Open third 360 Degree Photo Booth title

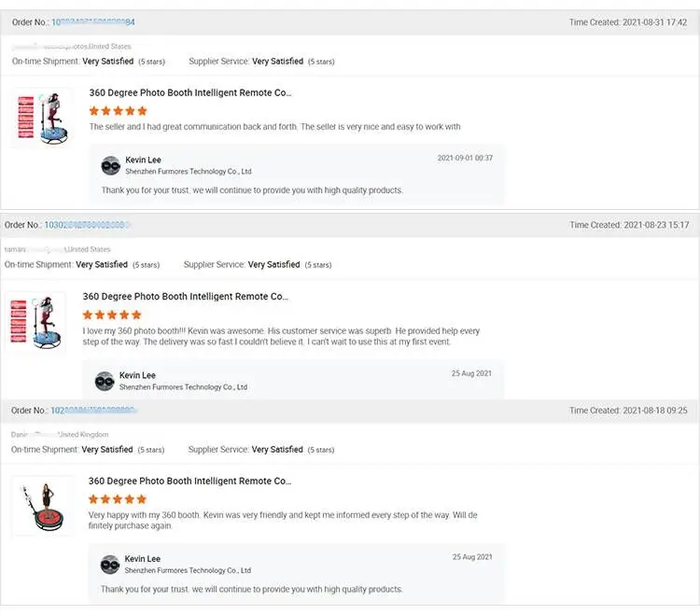pyautogui.click(x=190, y=481)
